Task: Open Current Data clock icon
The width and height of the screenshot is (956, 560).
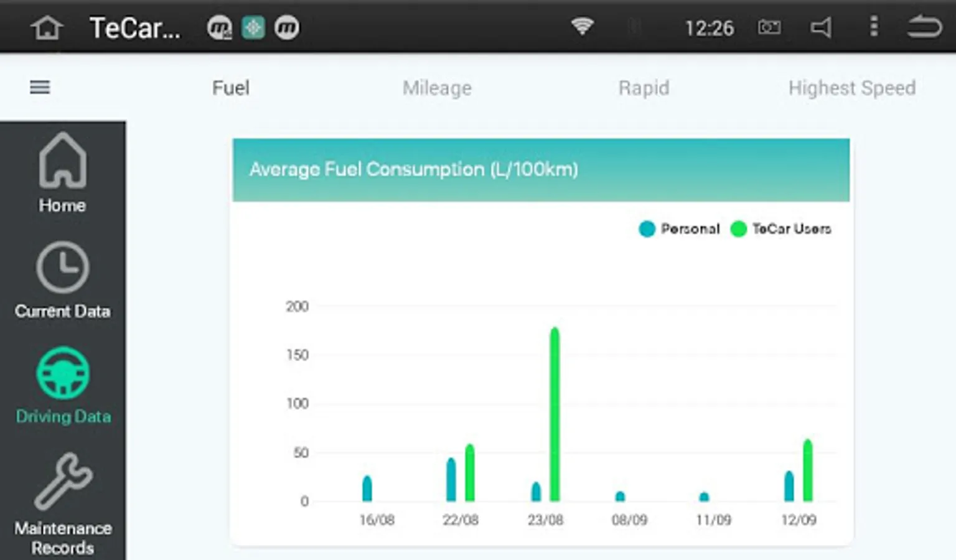Action: (62, 268)
